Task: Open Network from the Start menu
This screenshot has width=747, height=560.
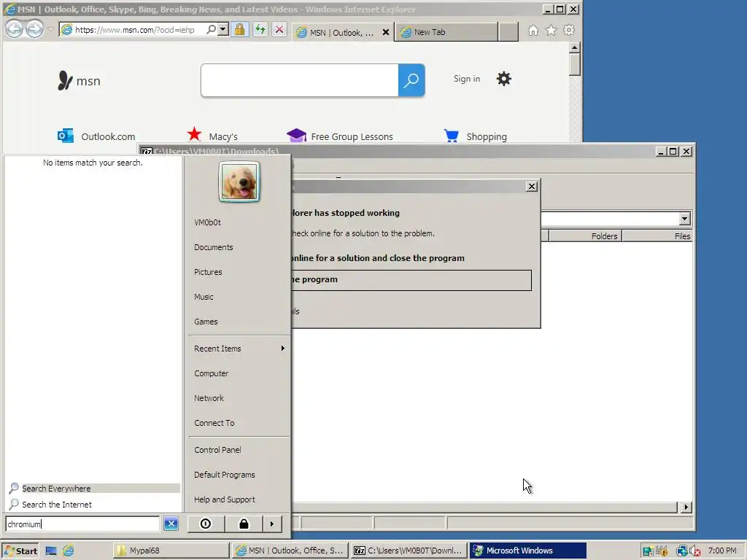Action: (209, 398)
